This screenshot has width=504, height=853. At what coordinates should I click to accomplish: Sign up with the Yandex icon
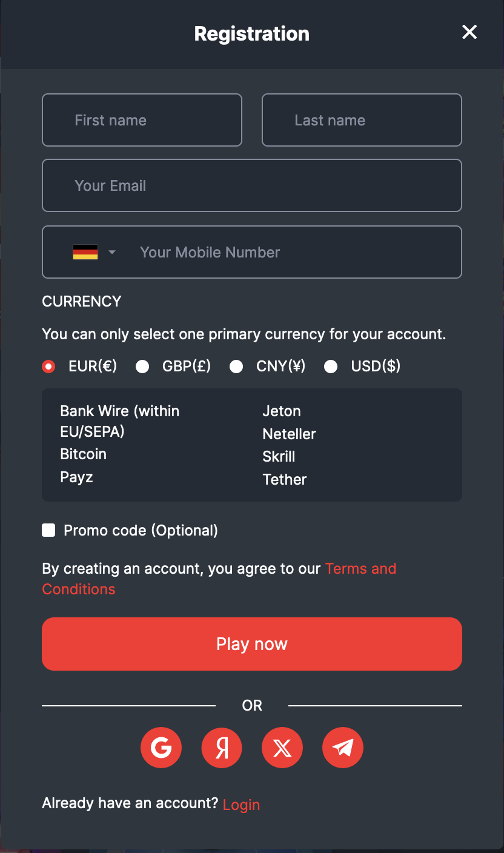pyautogui.click(x=222, y=748)
